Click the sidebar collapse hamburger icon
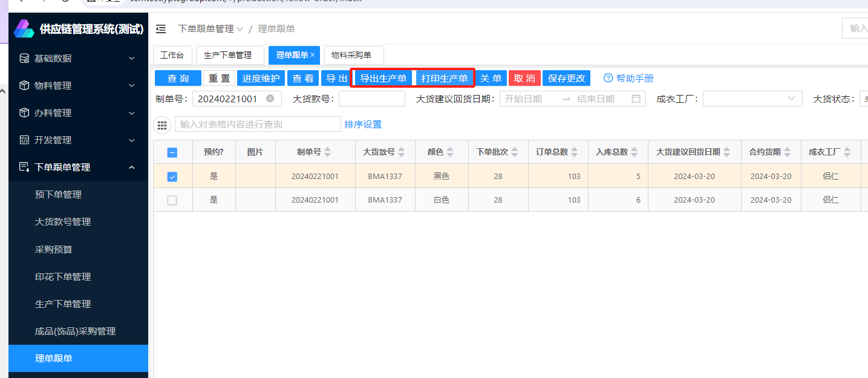 click(x=161, y=29)
